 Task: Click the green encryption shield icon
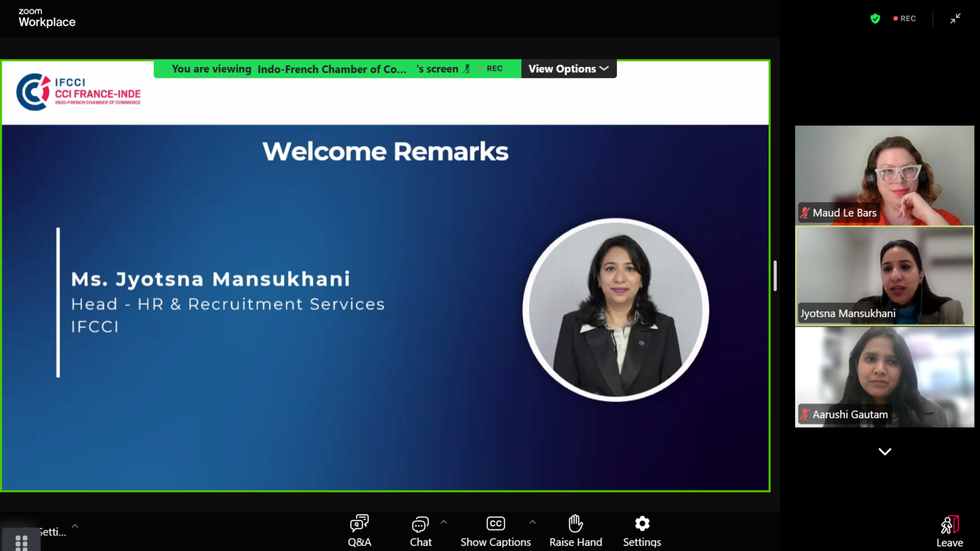click(875, 18)
